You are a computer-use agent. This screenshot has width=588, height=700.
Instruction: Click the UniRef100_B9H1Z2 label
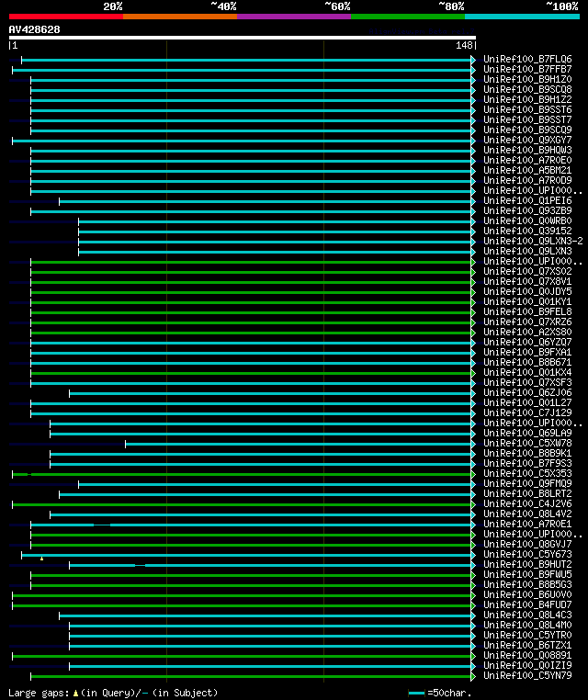tap(527, 99)
